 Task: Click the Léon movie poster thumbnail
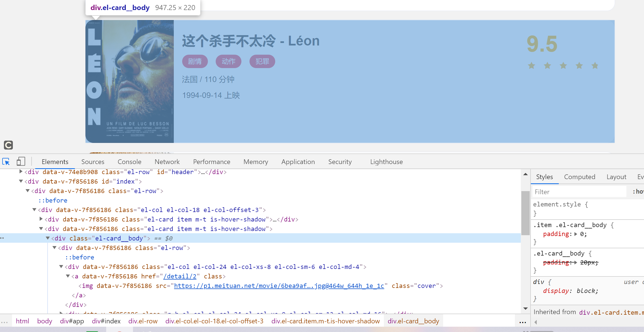[x=130, y=81]
